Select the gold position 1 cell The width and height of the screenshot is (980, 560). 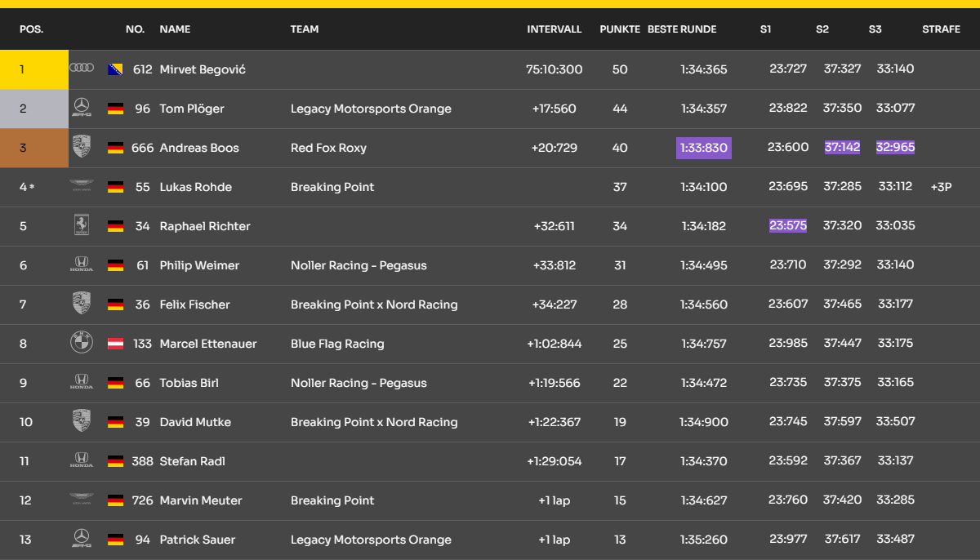tap(34, 69)
